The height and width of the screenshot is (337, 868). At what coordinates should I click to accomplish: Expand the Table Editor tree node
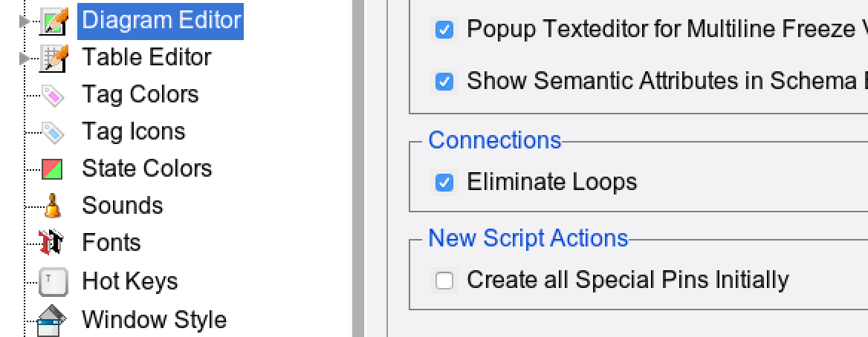click(25, 58)
